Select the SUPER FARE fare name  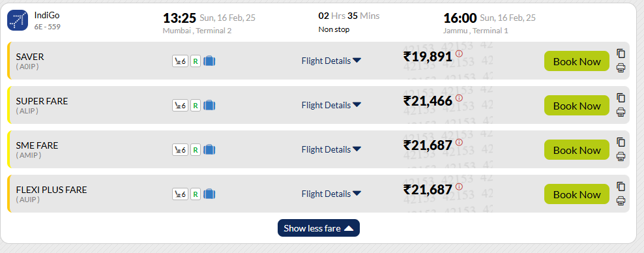[x=42, y=101]
